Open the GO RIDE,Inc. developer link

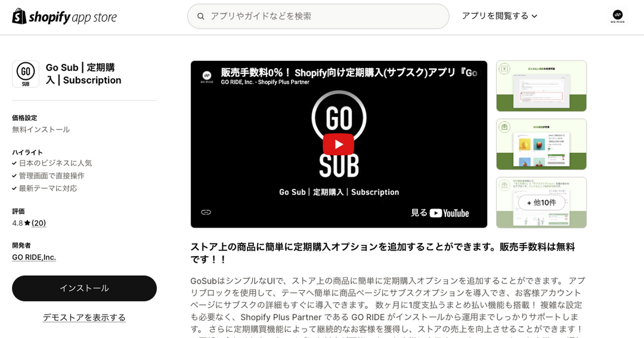pos(34,257)
